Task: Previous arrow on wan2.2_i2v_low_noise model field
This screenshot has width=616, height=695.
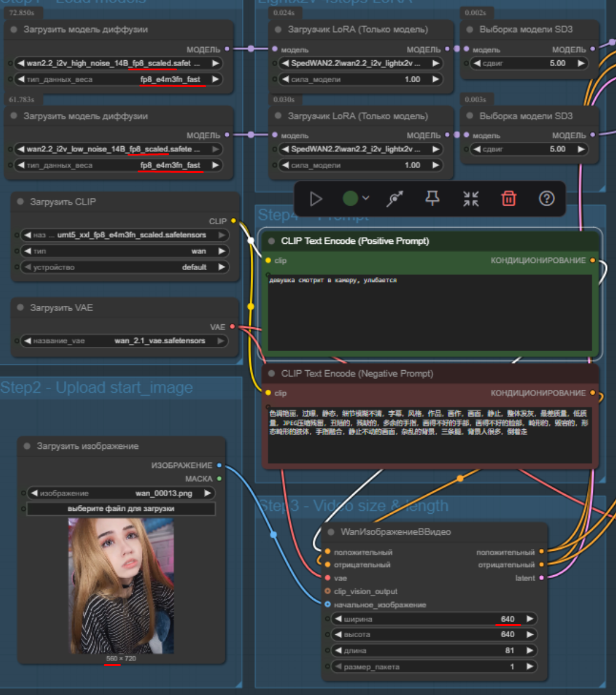Action: 21,149
